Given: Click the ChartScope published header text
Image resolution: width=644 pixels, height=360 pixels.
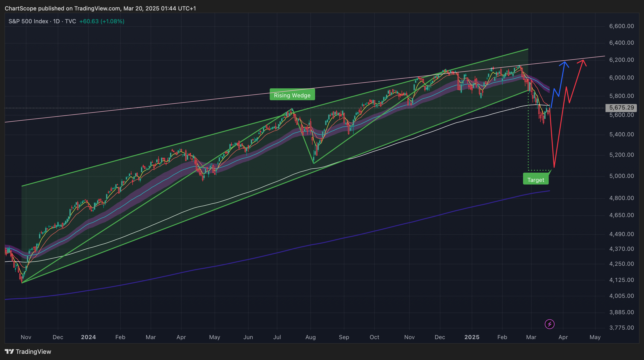Looking at the screenshot, I should (100, 8).
